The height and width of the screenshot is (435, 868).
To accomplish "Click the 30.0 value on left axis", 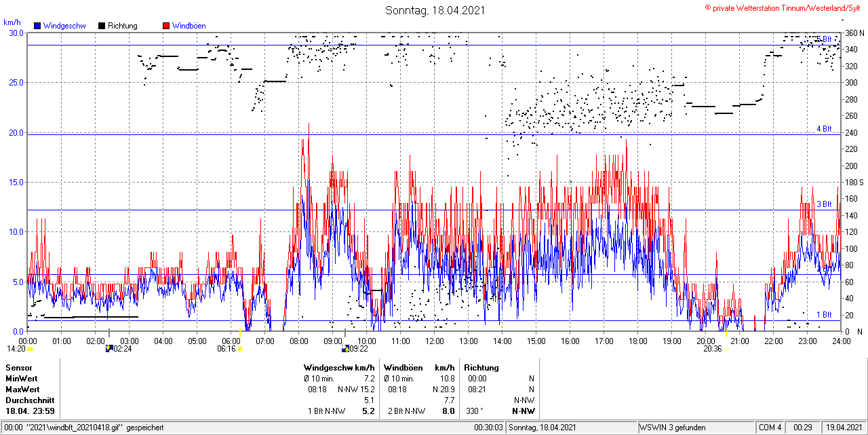I will (16, 33).
